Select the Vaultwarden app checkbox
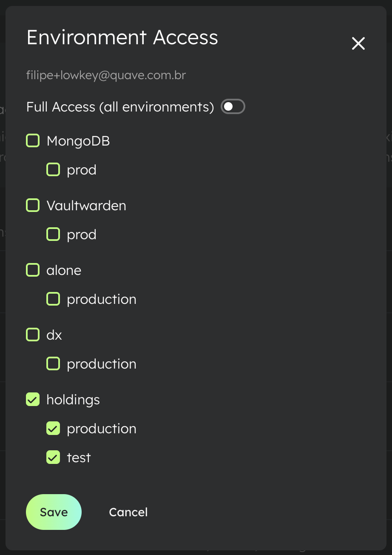The height and width of the screenshot is (555, 392). tap(33, 205)
